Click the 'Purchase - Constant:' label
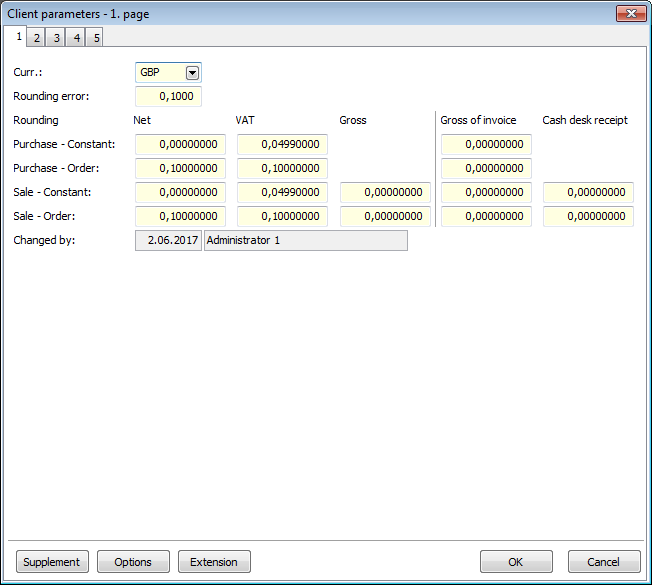This screenshot has height=585, width=652. (64, 144)
